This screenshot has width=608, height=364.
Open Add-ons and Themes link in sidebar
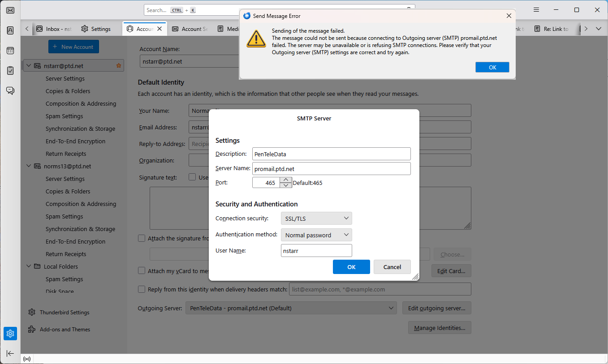tap(65, 330)
